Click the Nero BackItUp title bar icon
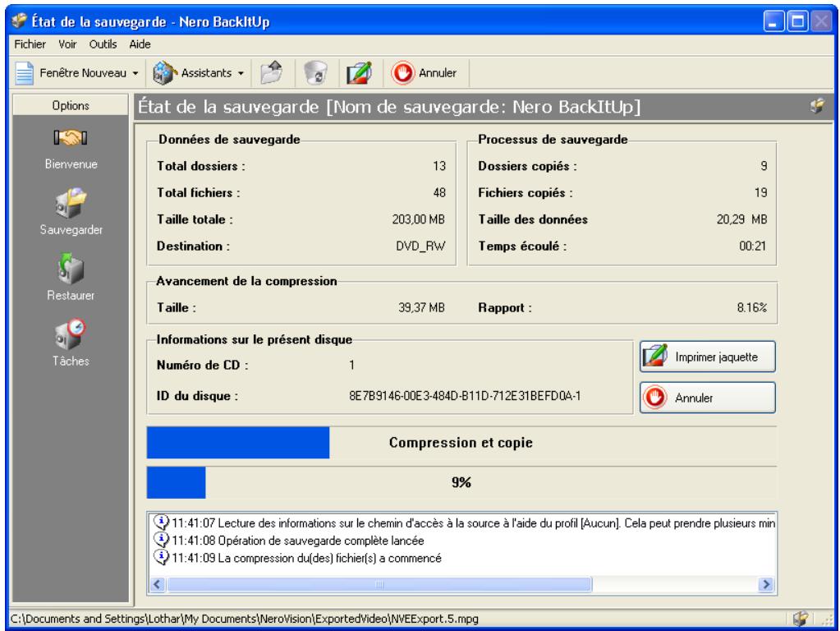This screenshot has height=631, width=840. point(19,21)
